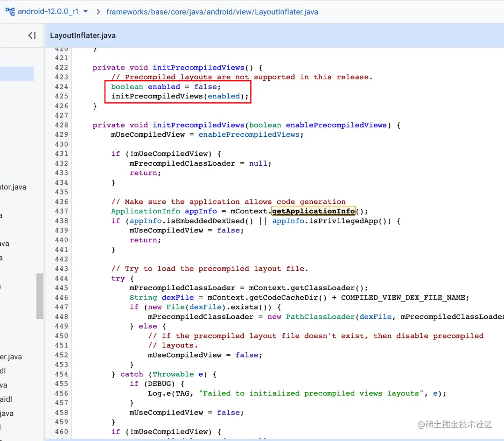Image resolution: width=504 pixels, height=441 pixels.
Task: Click the ApplicationInfo type on line 437
Action: pos(146,211)
